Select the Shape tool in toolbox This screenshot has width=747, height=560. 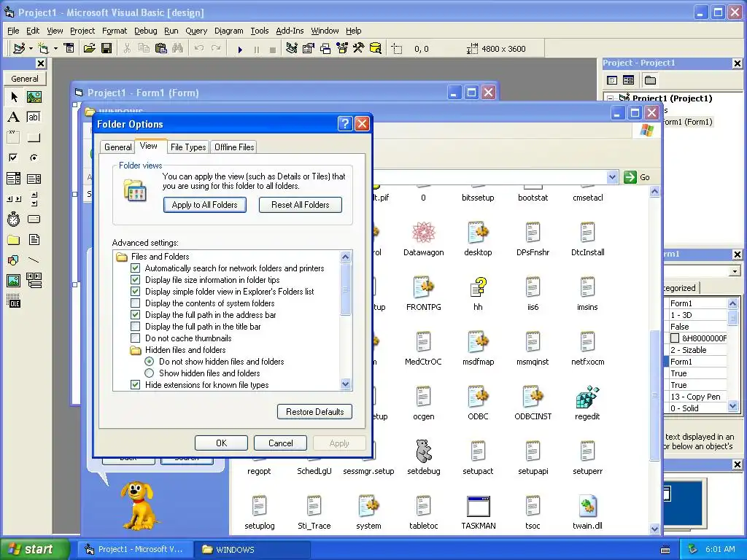pos(14,260)
